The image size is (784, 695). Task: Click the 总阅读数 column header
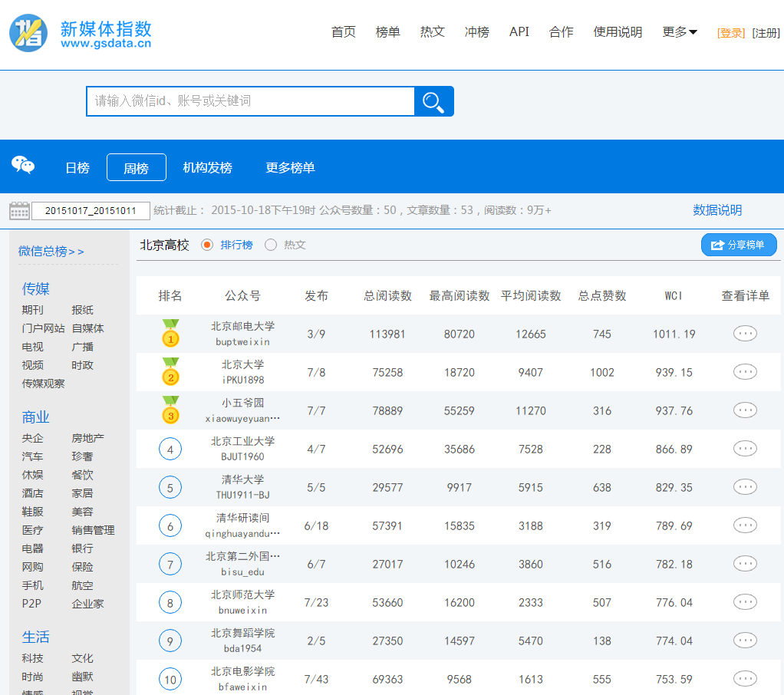tap(388, 296)
